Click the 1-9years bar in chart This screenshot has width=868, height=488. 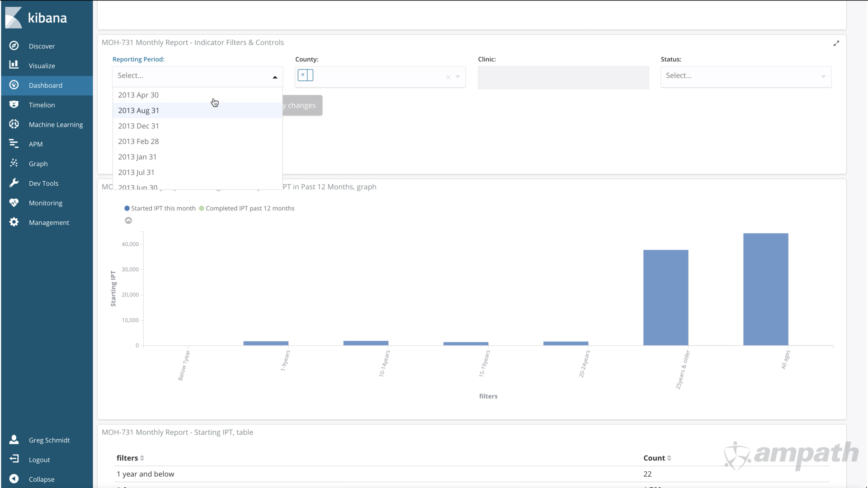(x=266, y=343)
